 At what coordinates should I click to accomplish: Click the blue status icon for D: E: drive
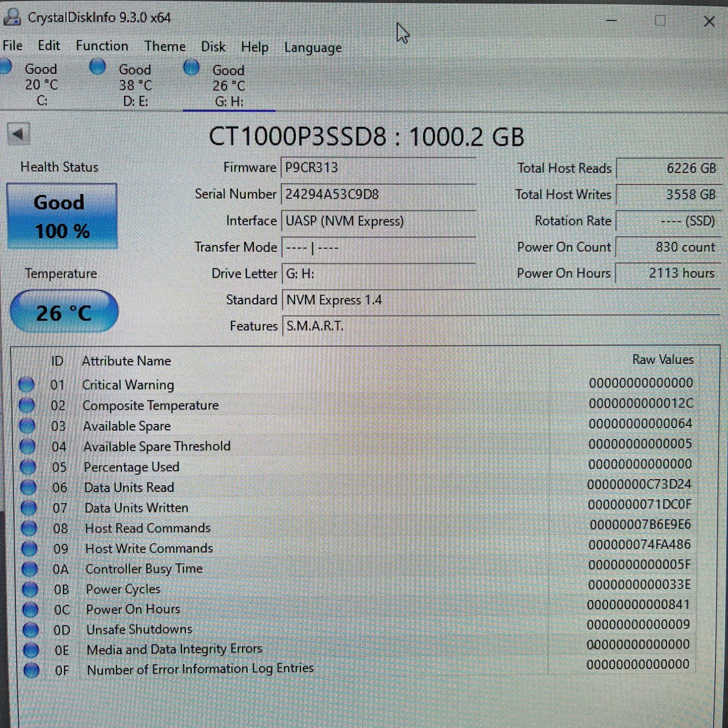click(x=98, y=66)
